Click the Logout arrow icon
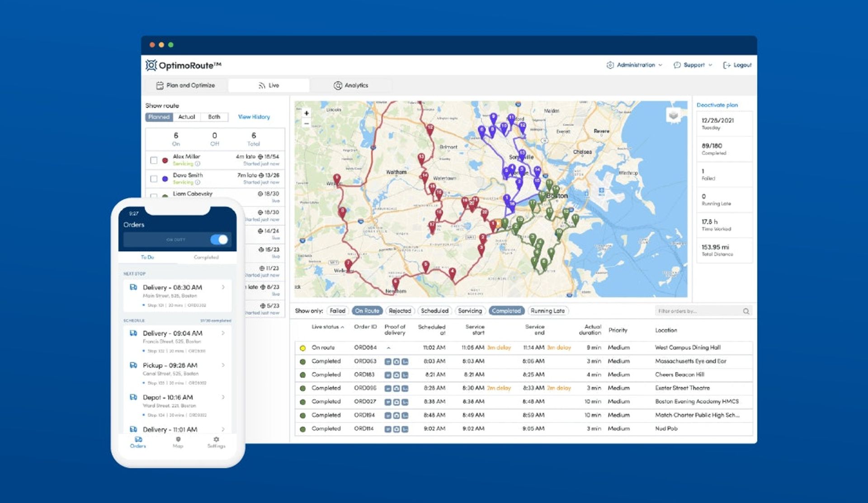The image size is (868, 503). click(726, 65)
